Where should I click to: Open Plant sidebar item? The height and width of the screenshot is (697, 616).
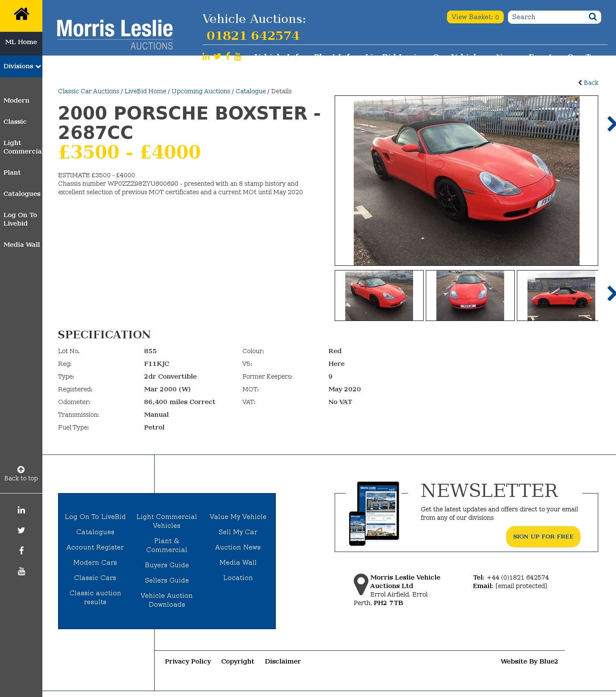pyautogui.click(x=12, y=173)
